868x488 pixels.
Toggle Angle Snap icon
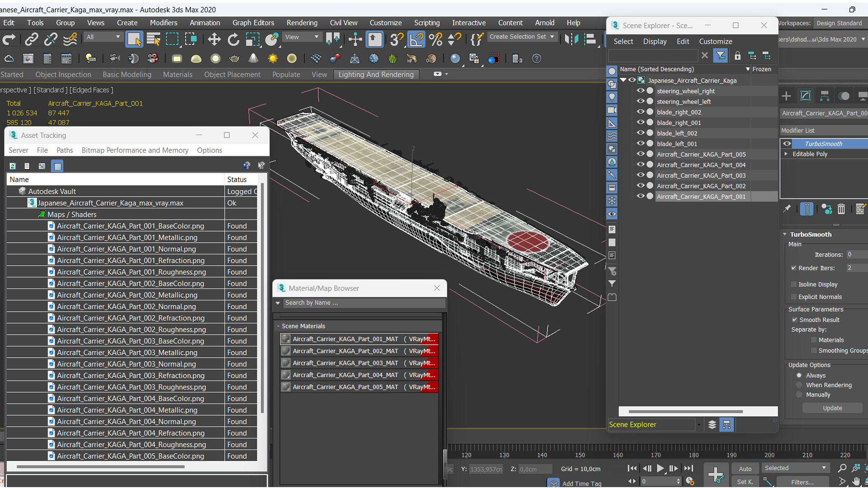point(416,40)
